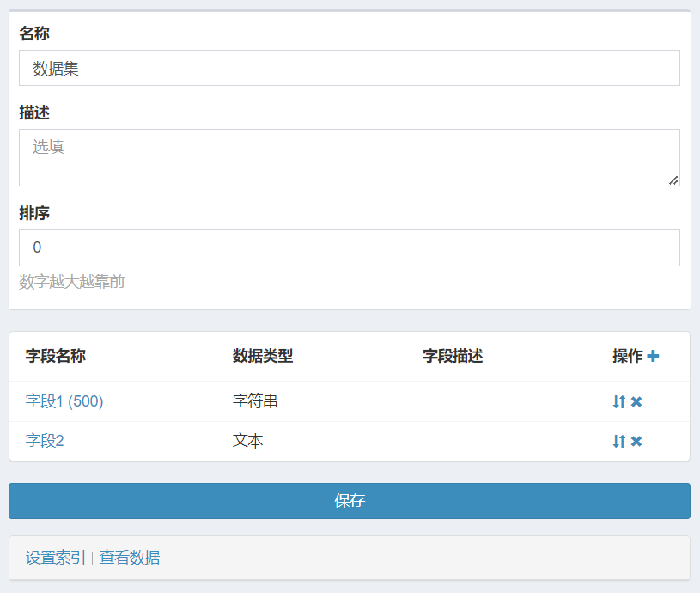Click into the 描述 textarea
This screenshot has width=700, height=593.
tap(349, 157)
